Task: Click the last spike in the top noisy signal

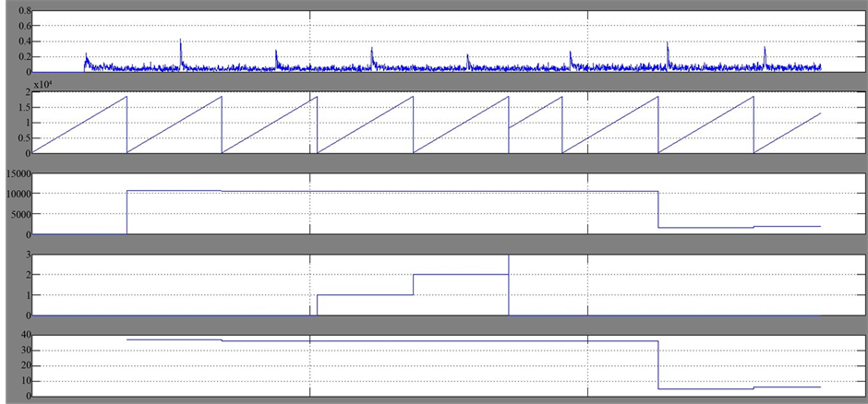Action: [x=765, y=53]
